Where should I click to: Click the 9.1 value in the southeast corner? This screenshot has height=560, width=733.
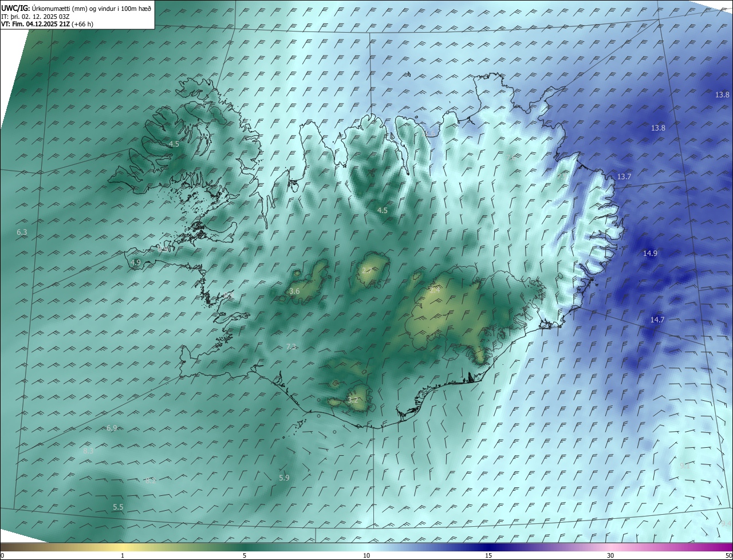[x=684, y=466]
